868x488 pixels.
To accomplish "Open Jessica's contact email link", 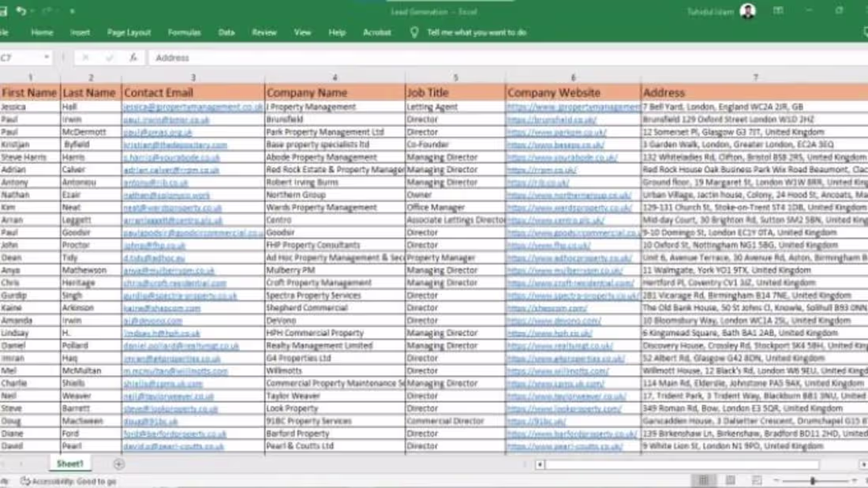I will 193,107.
